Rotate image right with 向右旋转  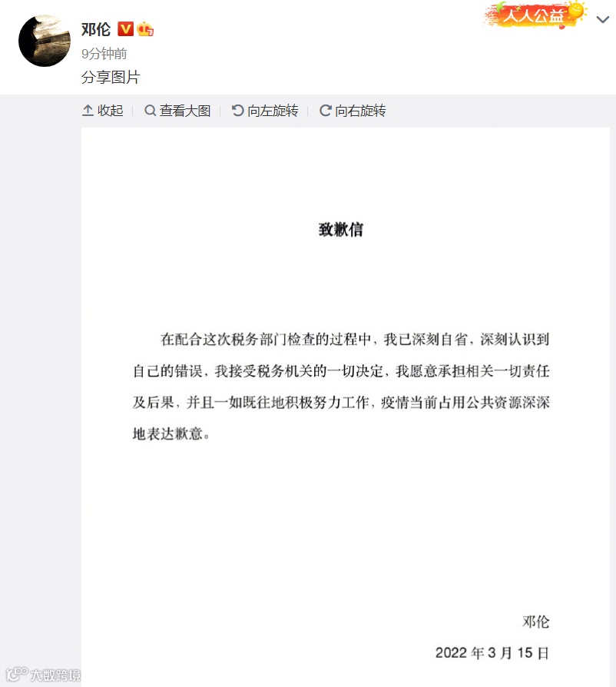(353, 111)
